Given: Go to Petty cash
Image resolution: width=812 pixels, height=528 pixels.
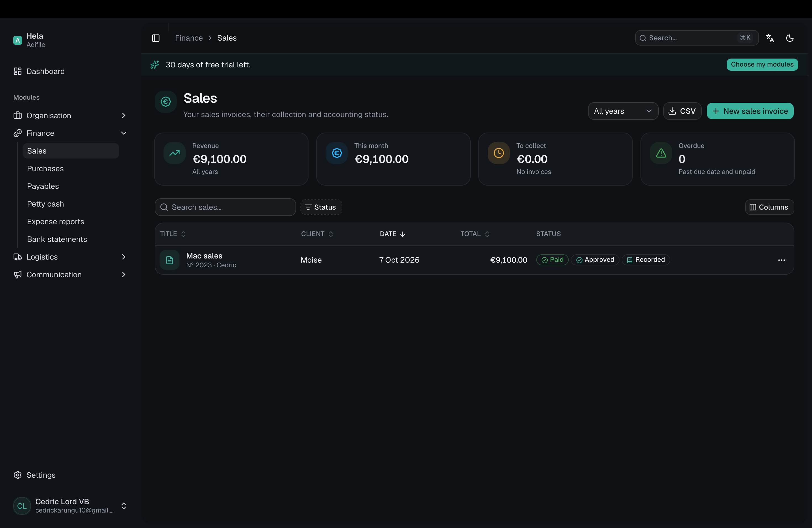Looking at the screenshot, I should coord(71,204).
